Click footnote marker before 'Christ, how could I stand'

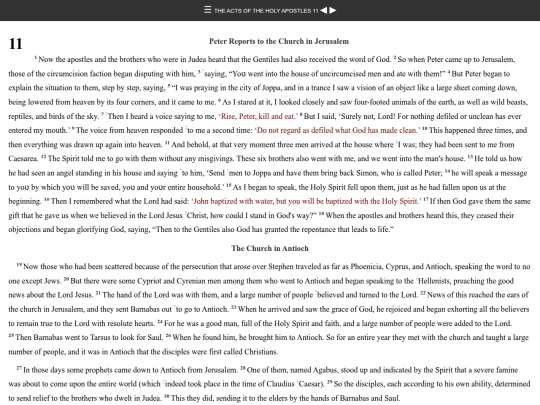(x=185, y=214)
